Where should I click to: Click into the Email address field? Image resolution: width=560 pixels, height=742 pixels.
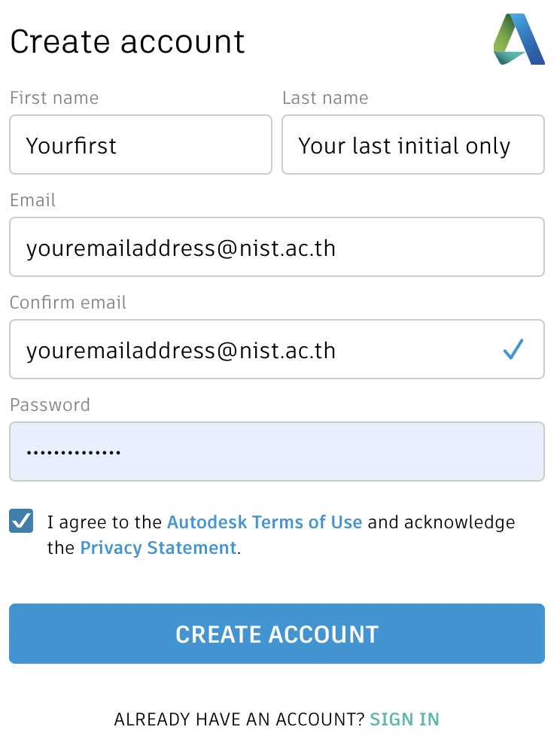276,247
